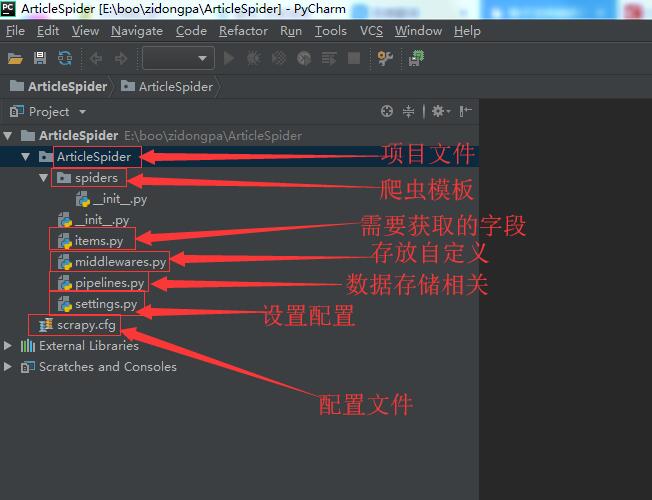Expand Scratches and Consoles node

tap(7, 367)
